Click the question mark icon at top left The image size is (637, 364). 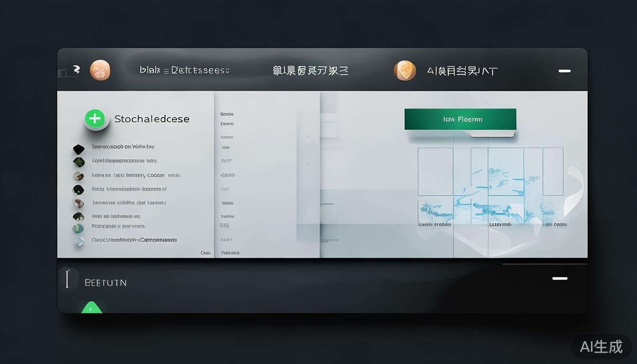coord(77,69)
